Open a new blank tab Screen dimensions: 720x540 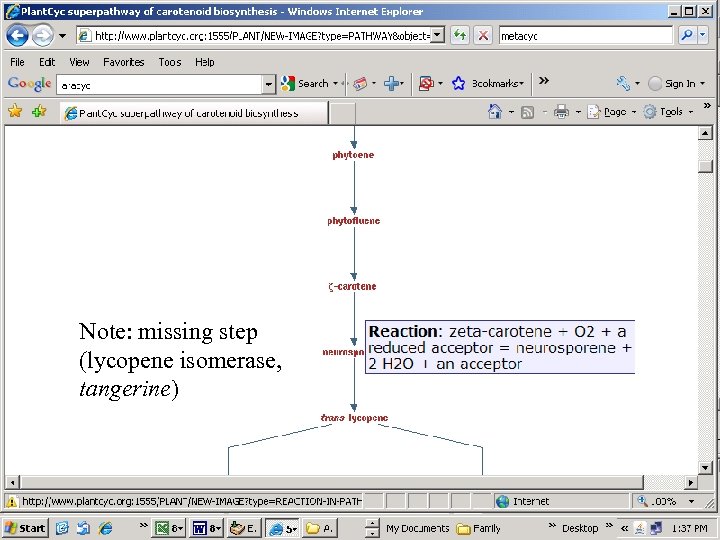point(343,113)
